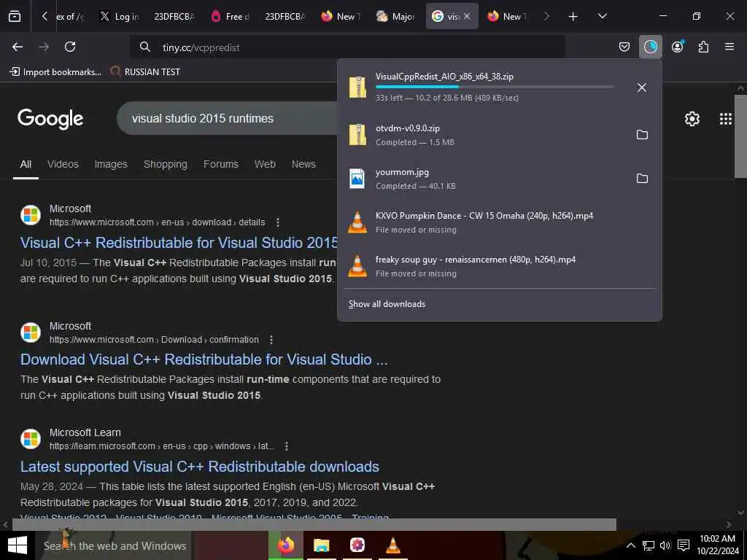Select KXVO Pumpkin Dance mp4 download entry
The image size is (747, 560).
[x=499, y=222]
